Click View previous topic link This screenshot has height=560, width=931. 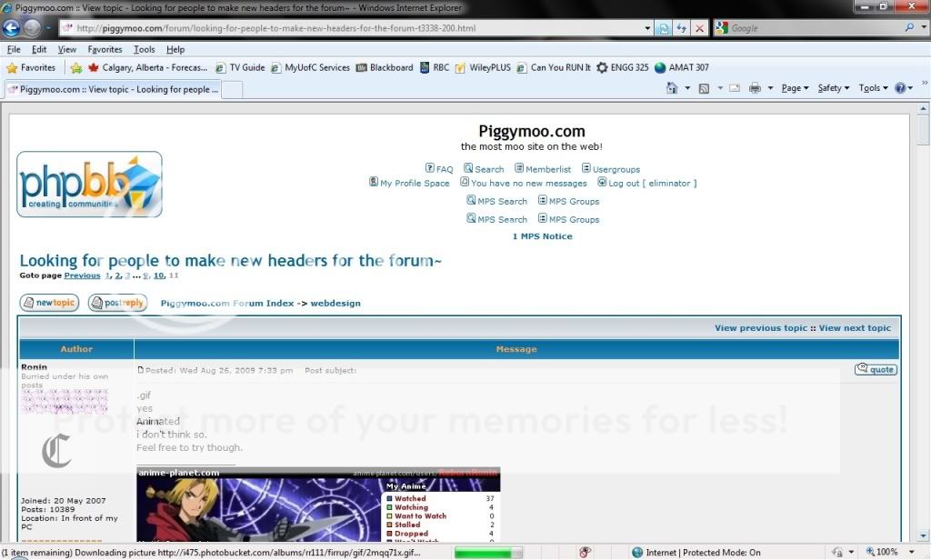[761, 328]
